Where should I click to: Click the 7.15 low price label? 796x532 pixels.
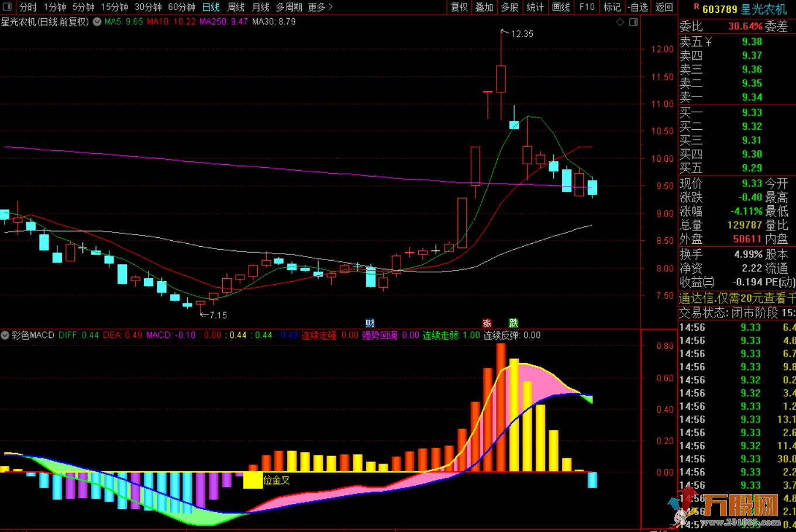(x=218, y=315)
